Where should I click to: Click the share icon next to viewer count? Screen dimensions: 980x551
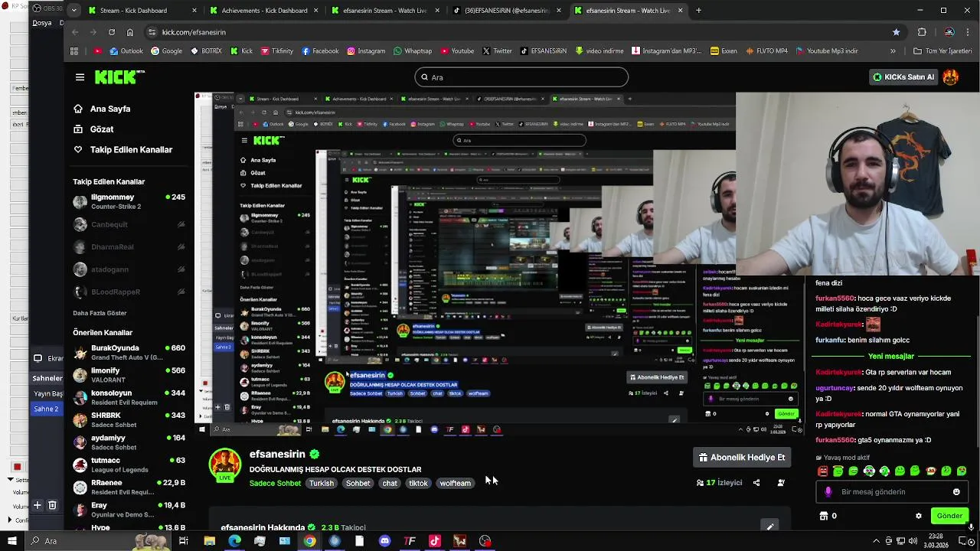pyautogui.click(x=756, y=483)
